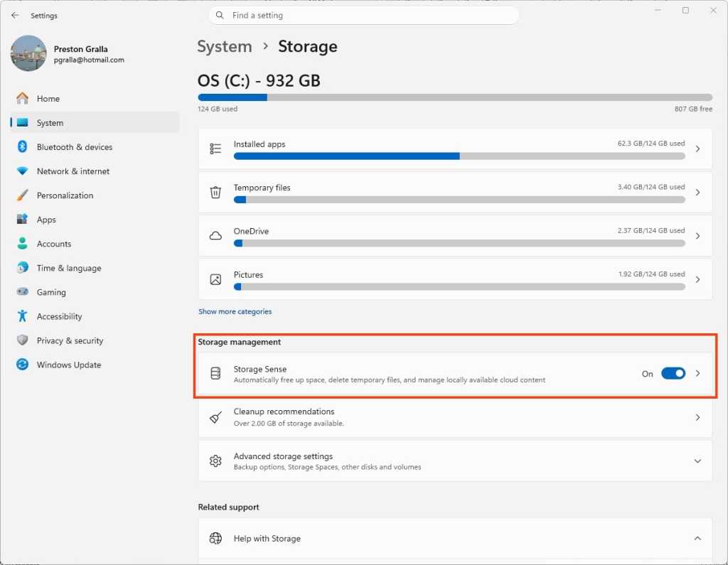
Task: Open Installed apps via its chevron
Action: [x=697, y=149]
